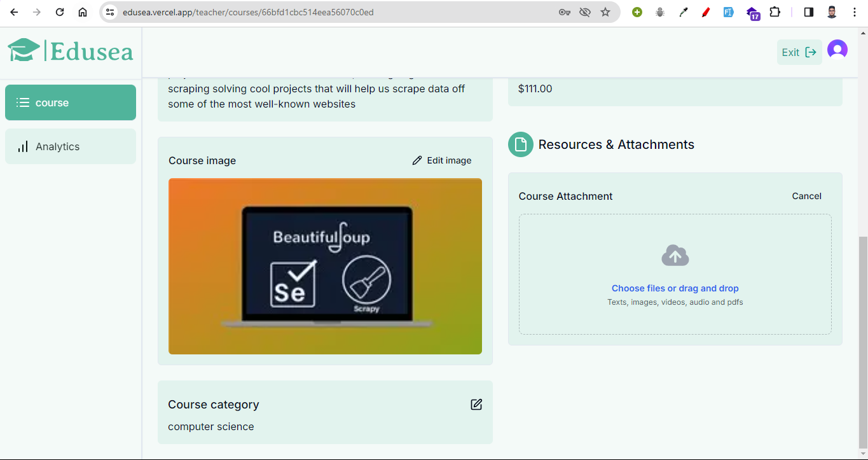The image size is (868, 460).
Task: Click the Exit button
Action: 799,52
